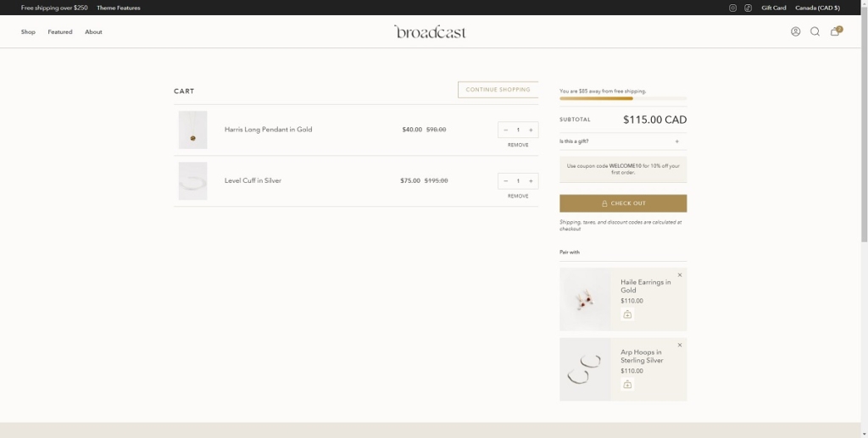Remove Harris Long Pendant from cart
868x438 pixels.
click(518, 145)
